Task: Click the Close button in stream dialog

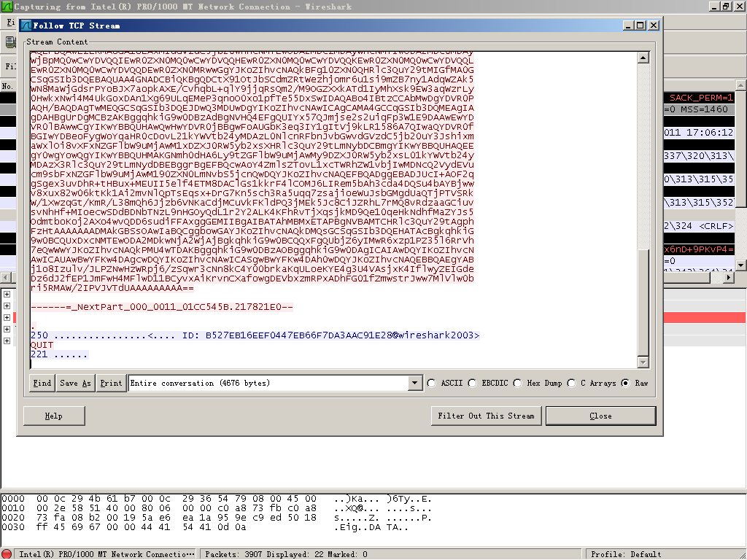Action: tap(601, 416)
